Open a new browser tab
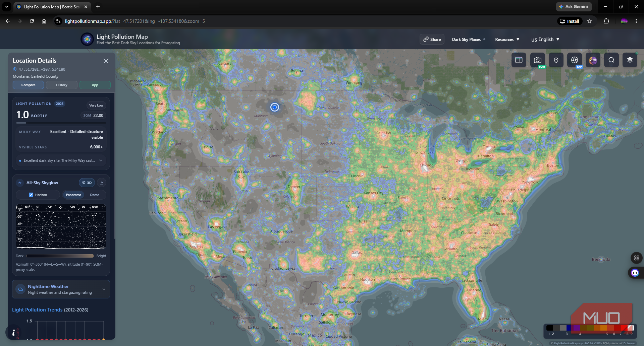The height and width of the screenshot is (346, 644). 98,7
